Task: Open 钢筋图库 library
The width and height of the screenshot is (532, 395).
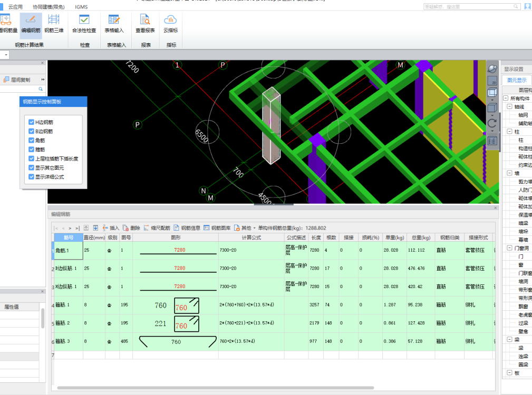Action: [217, 228]
